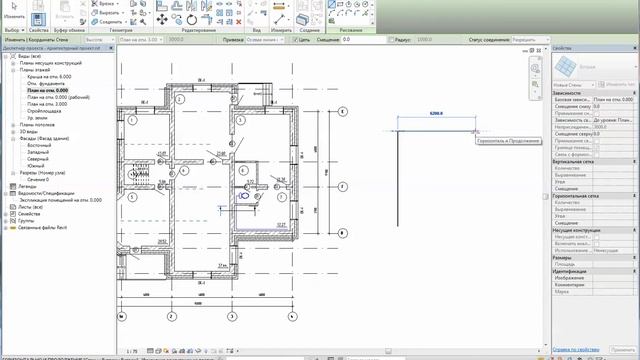
Task: Click the Create similar icon
Action: (302, 20)
